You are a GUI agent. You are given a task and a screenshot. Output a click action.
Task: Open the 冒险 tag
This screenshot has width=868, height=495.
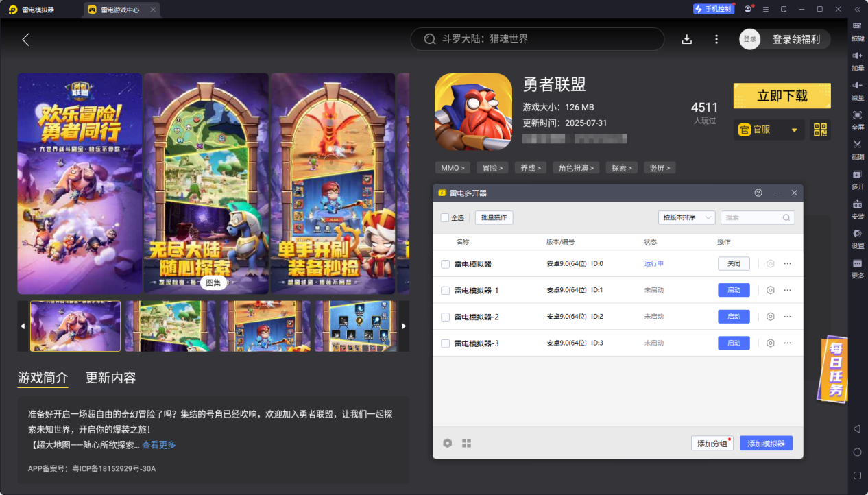click(x=492, y=167)
